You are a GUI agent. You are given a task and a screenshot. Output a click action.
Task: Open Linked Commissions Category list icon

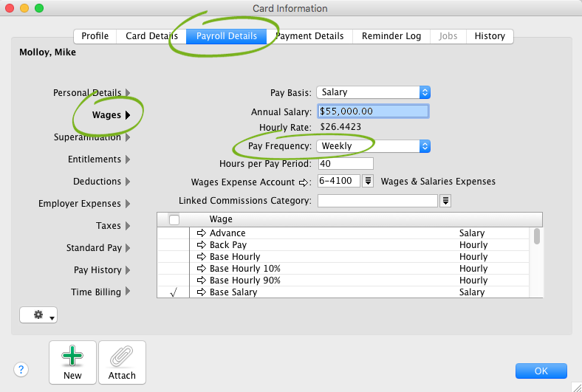click(445, 201)
